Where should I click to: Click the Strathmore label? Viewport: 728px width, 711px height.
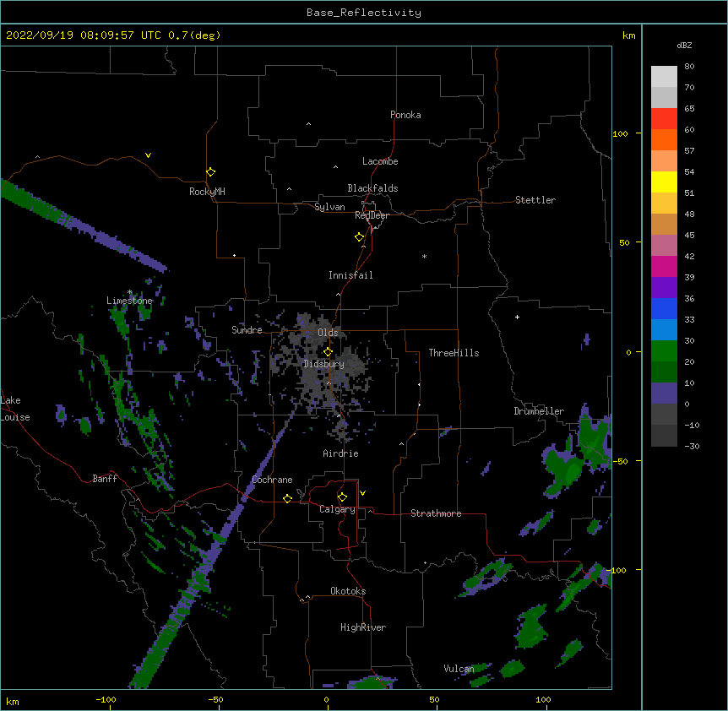[x=436, y=513]
